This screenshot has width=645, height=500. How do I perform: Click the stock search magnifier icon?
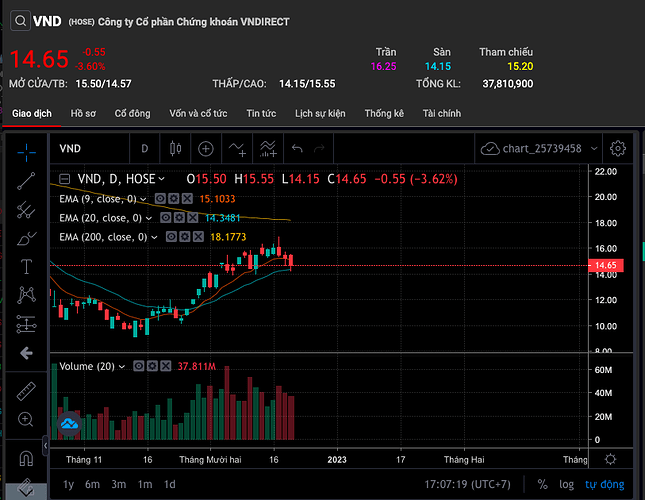(20, 21)
